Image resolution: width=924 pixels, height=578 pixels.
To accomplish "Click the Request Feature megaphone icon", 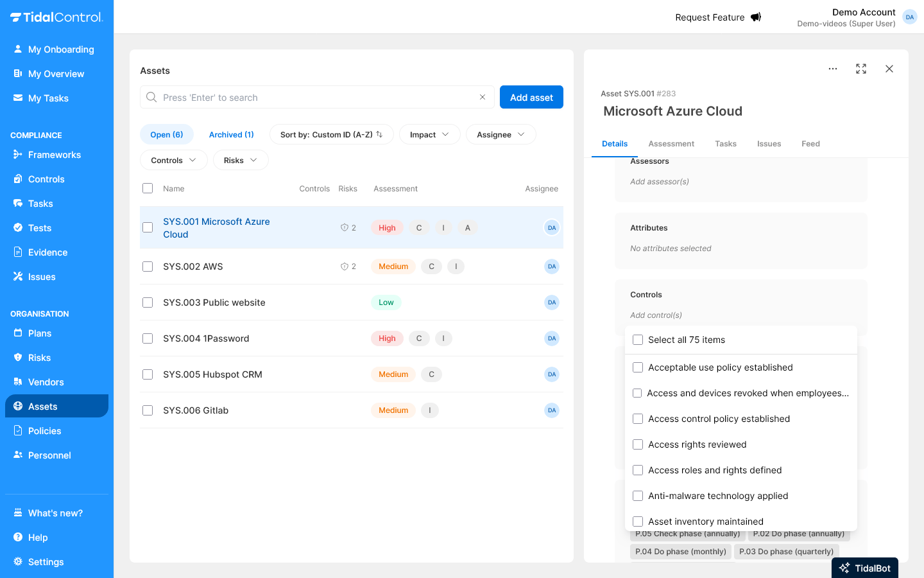I will pyautogui.click(x=756, y=17).
